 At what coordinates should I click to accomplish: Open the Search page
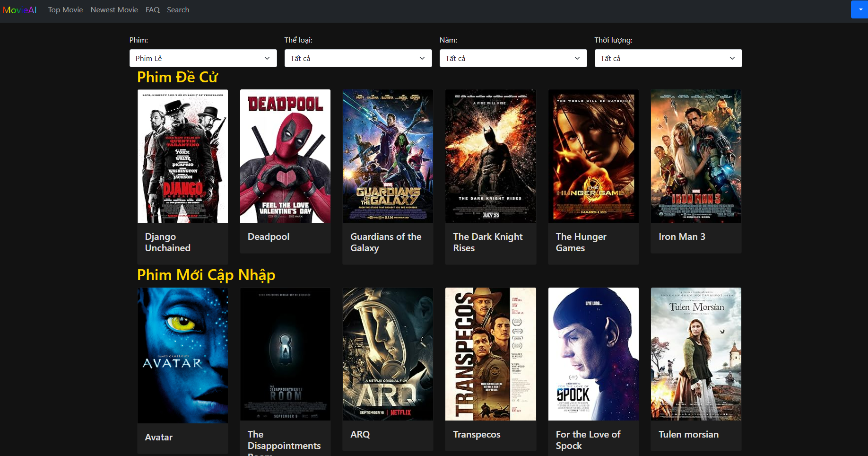[178, 10]
